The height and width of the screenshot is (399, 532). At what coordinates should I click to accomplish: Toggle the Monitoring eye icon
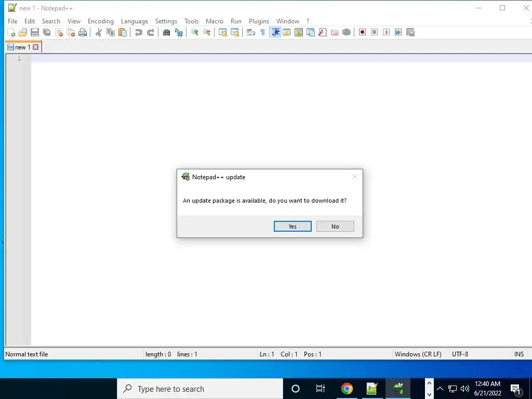pos(347,32)
